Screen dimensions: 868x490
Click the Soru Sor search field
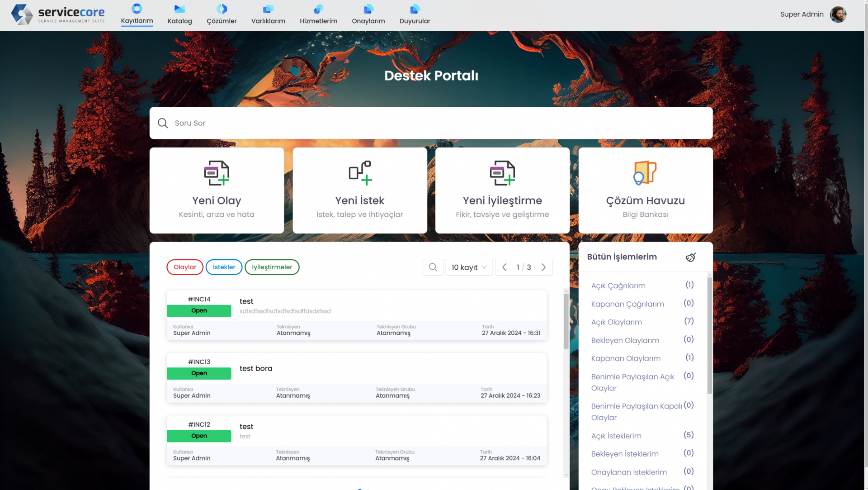[431, 123]
